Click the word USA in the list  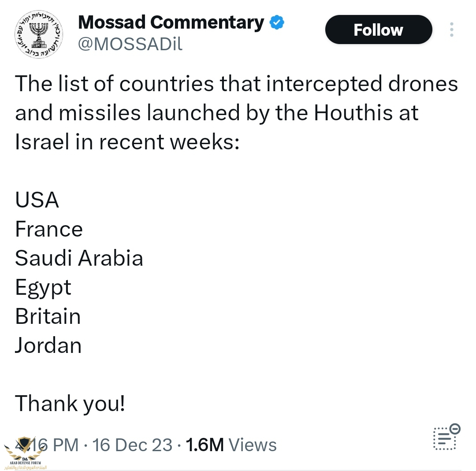point(37,200)
